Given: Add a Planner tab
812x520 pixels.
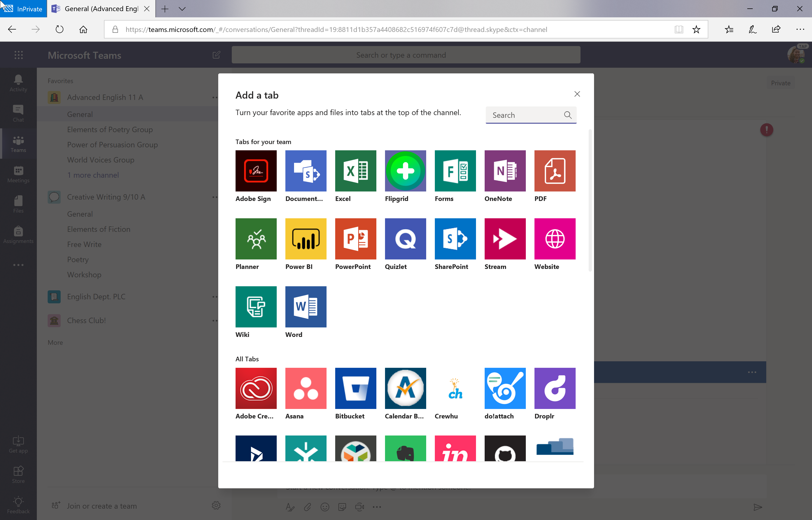Looking at the screenshot, I should pos(256,239).
